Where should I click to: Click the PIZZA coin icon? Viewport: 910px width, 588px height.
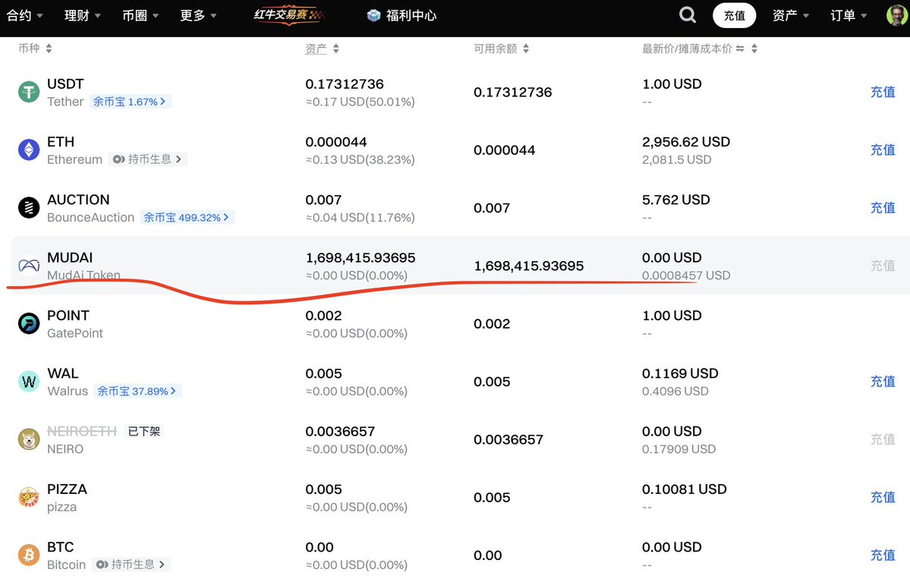29,498
